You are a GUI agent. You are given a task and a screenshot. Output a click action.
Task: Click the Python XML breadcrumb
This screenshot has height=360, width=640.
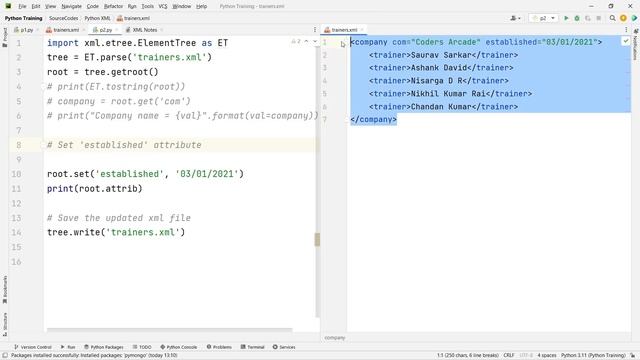pos(97,18)
